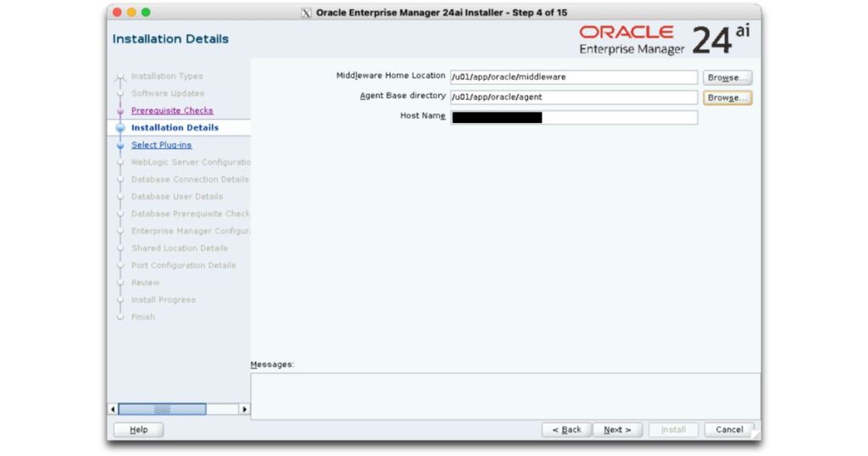Click the Software Updates step label
Image resolution: width=868 pixels, height=456 pixels.
coord(167,93)
